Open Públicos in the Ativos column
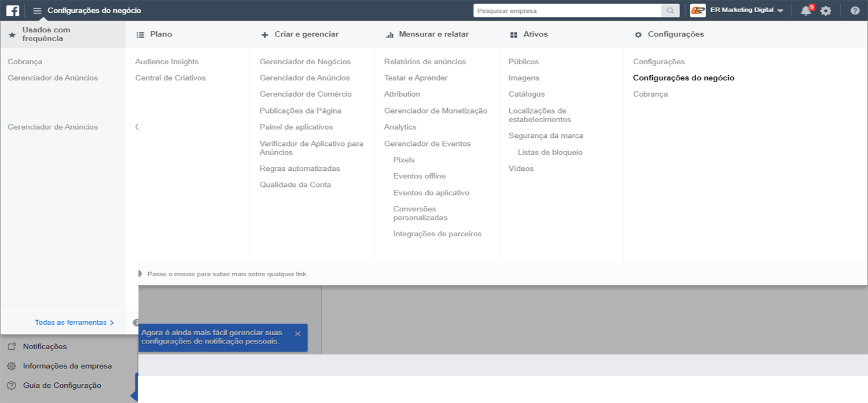 pos(523,61)
